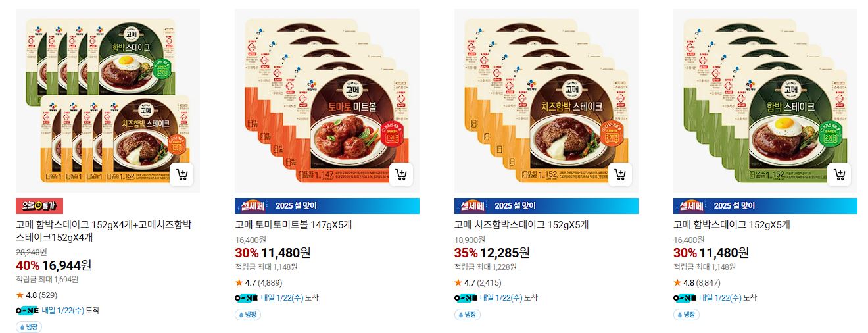Click the 냉장 tag under cheese hamburg steak
Viewport: 868px width, 333px height.
[x=468, y=315]
